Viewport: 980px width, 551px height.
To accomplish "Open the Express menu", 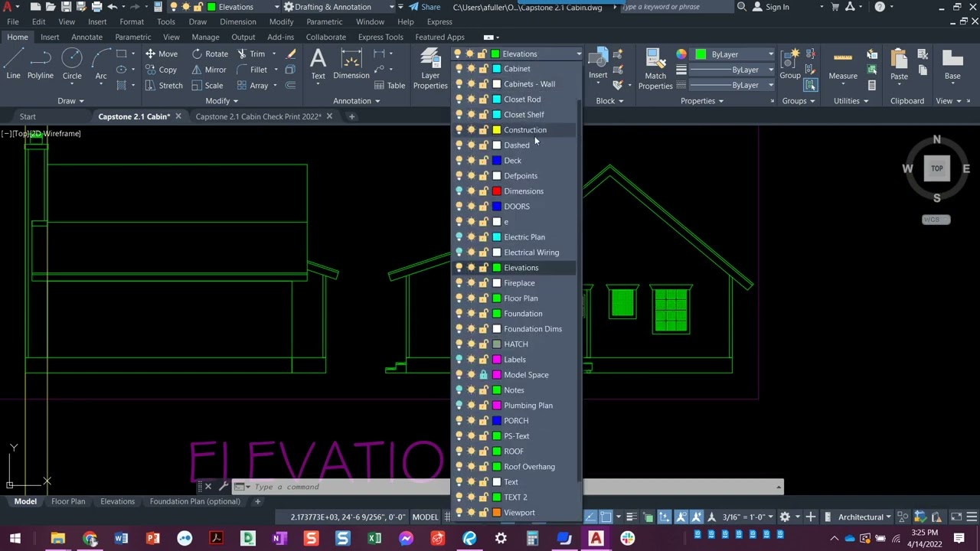I will (439, 21).
